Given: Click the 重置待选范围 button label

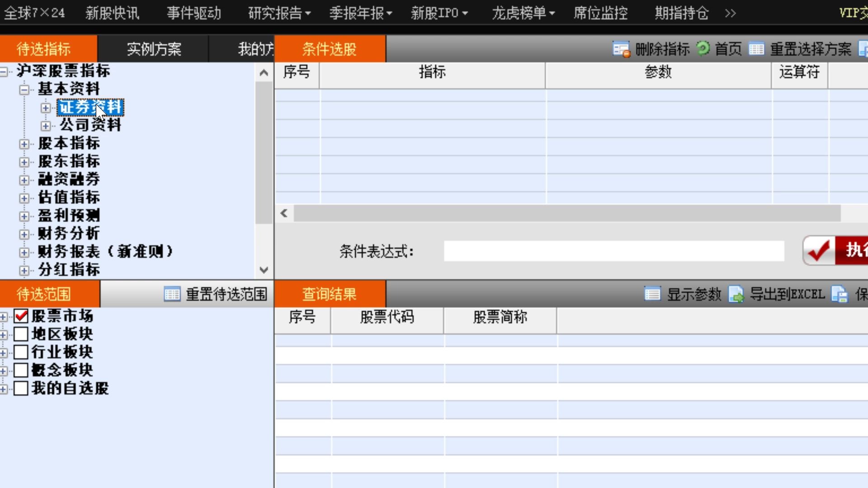Looking at the screenshot, I should pyautogui.click(x=226, y=294).
